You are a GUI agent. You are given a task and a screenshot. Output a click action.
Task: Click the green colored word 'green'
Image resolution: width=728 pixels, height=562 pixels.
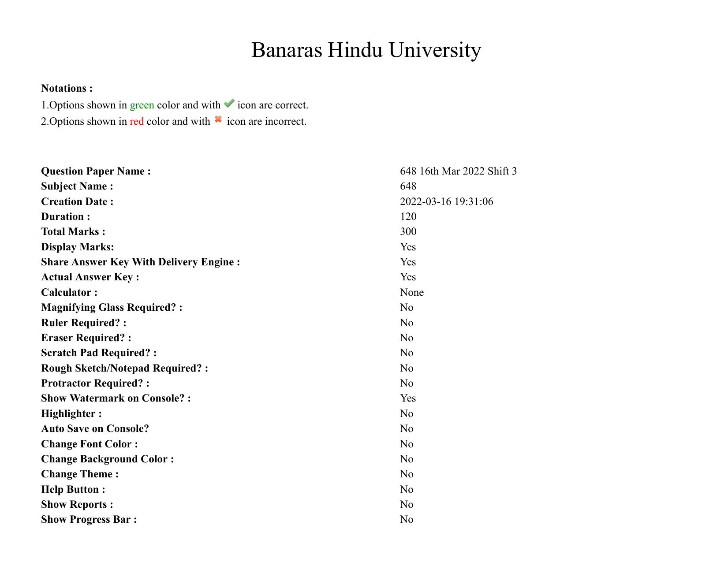(142, 105)
